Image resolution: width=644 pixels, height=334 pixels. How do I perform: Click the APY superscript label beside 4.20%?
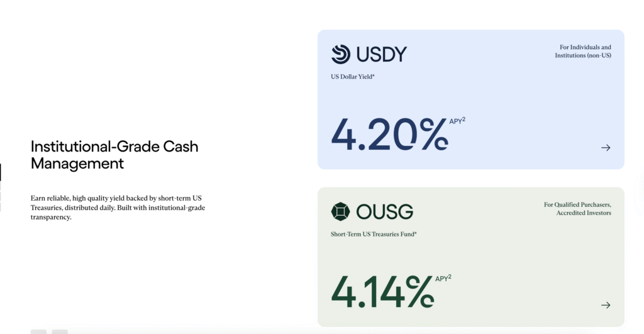[457, 121]
